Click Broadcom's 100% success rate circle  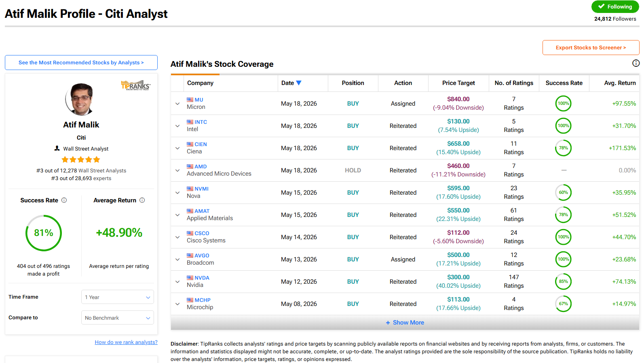pos(563,259)
